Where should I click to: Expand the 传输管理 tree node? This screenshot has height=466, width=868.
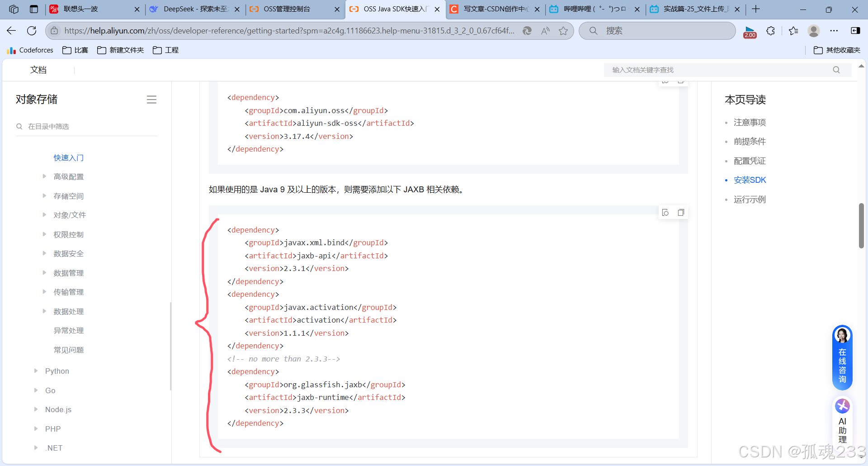point(44,292)
